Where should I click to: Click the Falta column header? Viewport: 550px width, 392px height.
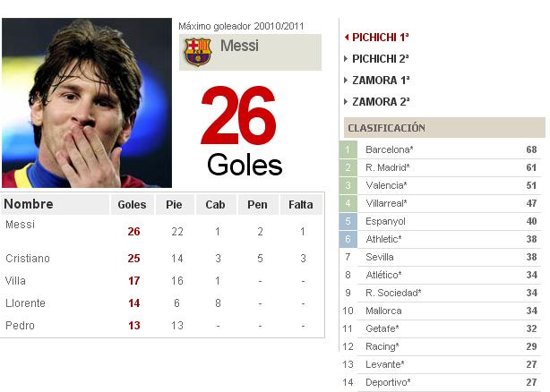(x=301, y=205)
